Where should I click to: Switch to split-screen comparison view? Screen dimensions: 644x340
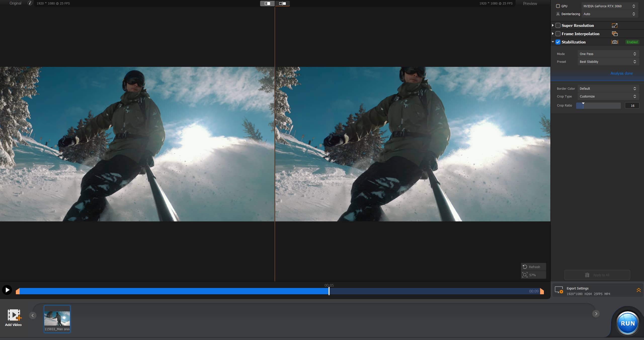267,4
